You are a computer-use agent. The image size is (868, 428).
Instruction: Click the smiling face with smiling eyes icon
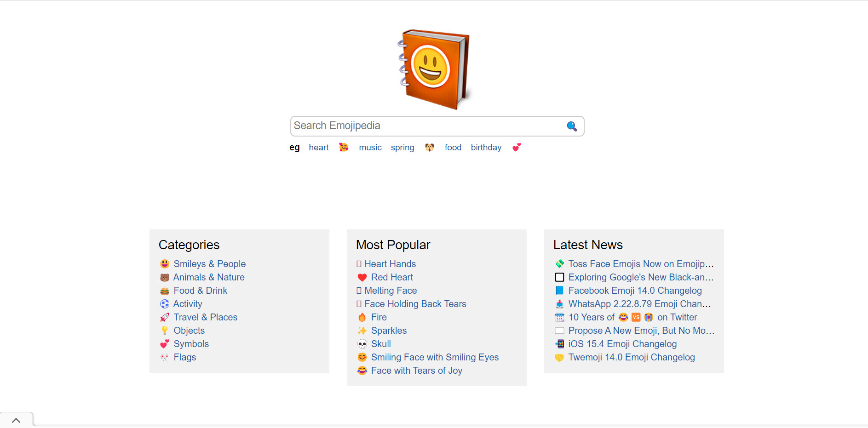(362, 357)
